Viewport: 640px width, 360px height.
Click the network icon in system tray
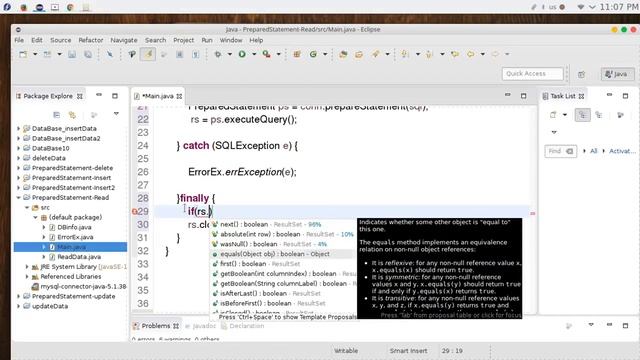coord(580,7)
